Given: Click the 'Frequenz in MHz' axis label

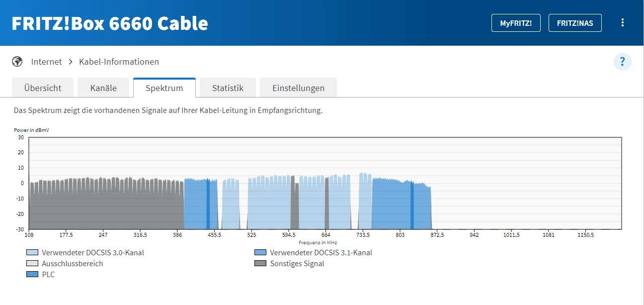Looking at the screenshot, I should 318,242.
